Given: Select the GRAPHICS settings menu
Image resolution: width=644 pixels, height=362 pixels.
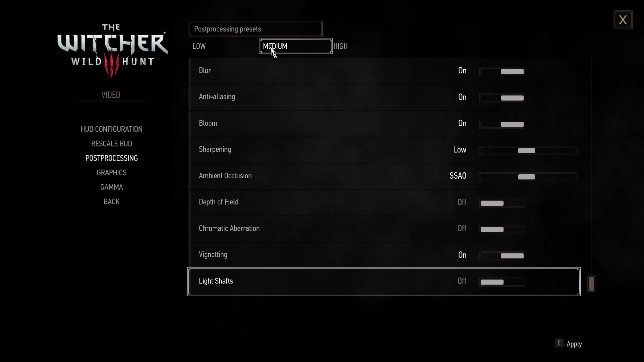Looking at the screenshot, I should [x=111, y=172].
